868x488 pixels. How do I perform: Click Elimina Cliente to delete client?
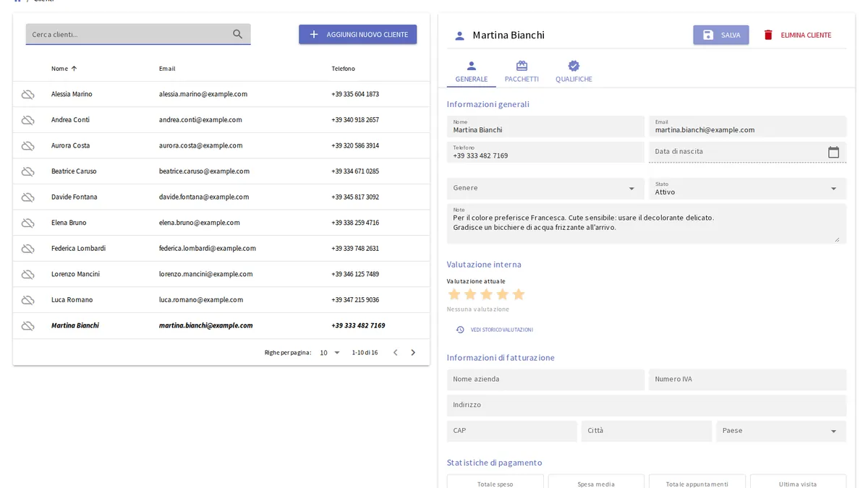(797, 35)
